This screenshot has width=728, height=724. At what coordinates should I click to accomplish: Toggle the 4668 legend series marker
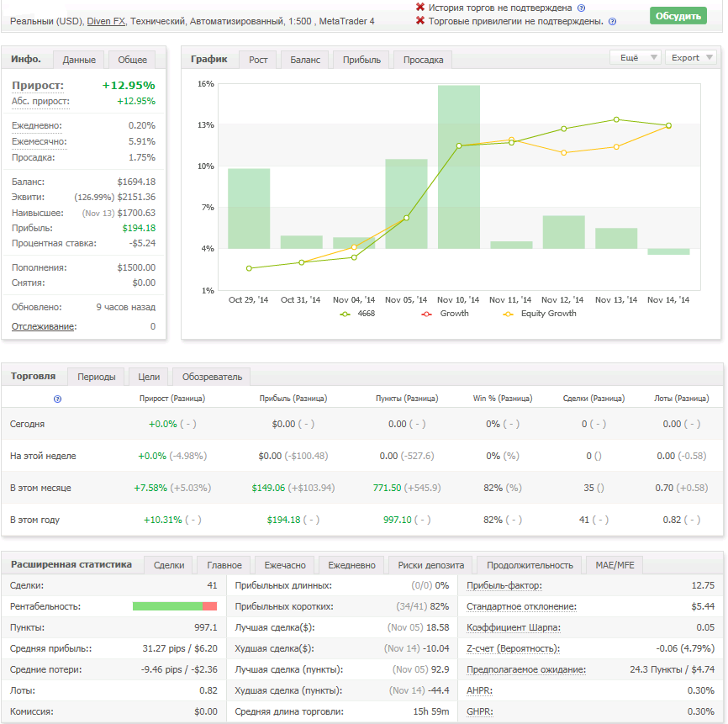345,314
